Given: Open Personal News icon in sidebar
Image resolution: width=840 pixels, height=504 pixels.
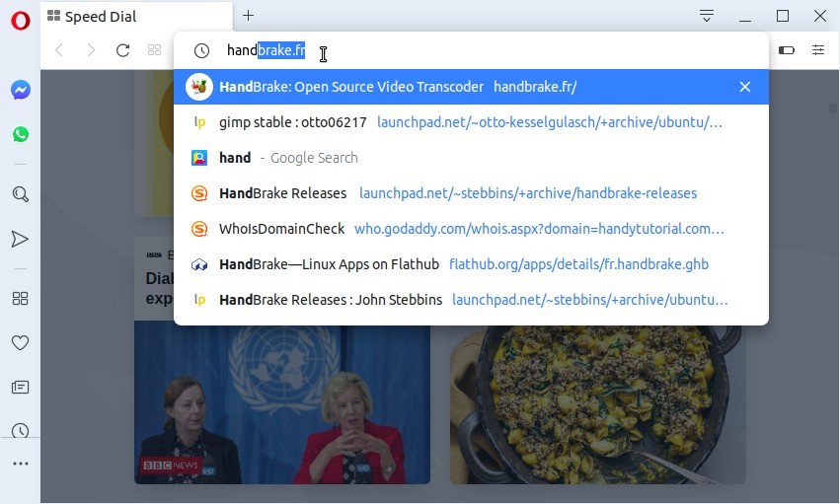Looking at the screenshot, I should tap(21, 387).
